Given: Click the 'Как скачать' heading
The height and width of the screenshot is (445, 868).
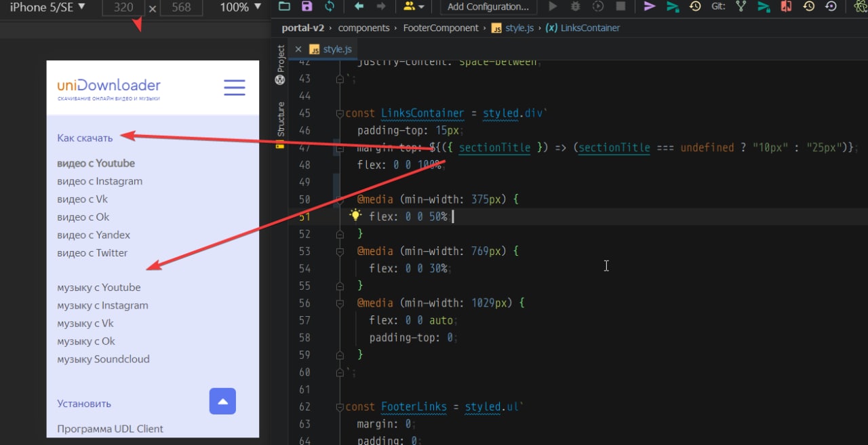Looking at the screenshot, I should pyautogui.click(x=85, y=138).
